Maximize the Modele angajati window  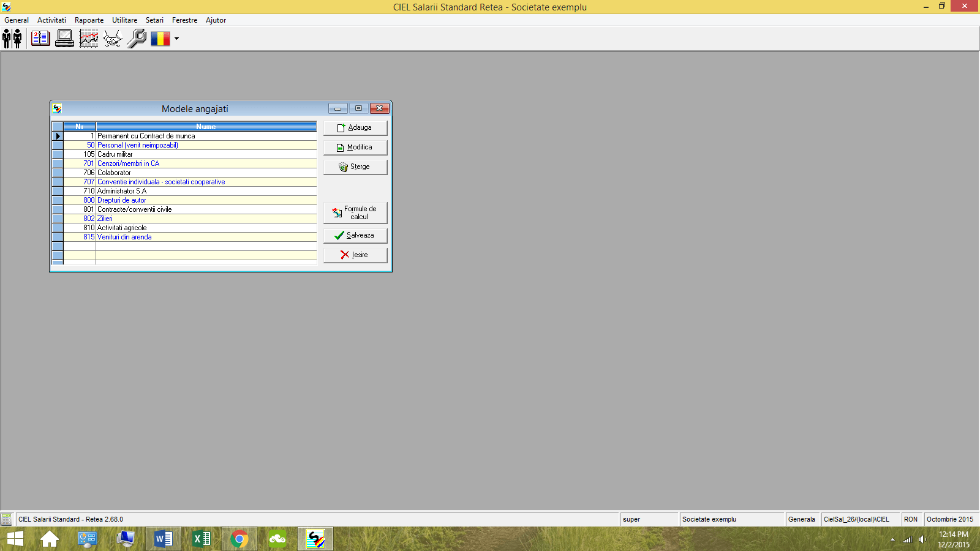(358, 108)
